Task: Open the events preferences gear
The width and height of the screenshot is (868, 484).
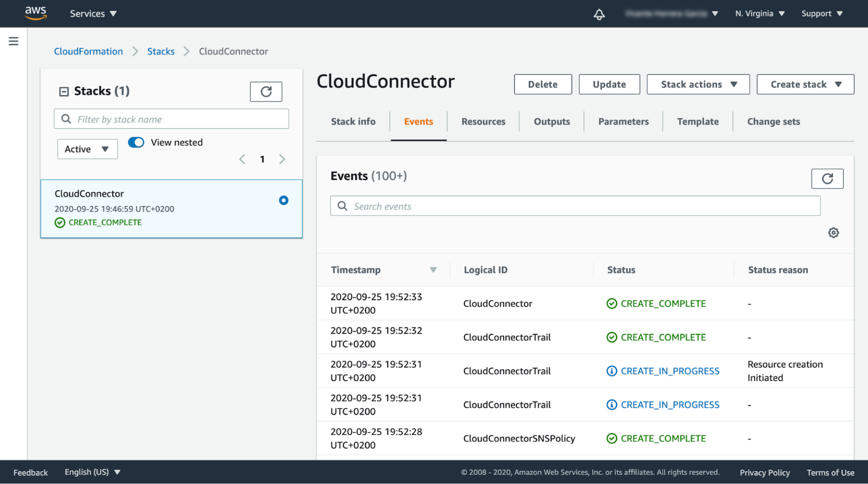Action: point(833,233)
